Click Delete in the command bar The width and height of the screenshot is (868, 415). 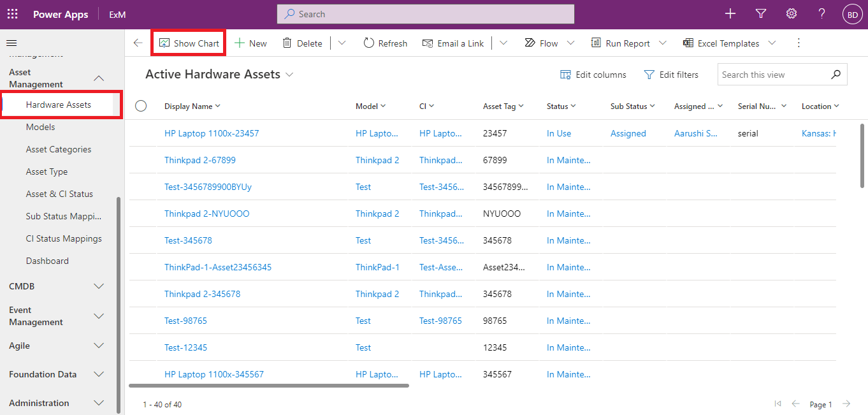[x=302, y=43]
